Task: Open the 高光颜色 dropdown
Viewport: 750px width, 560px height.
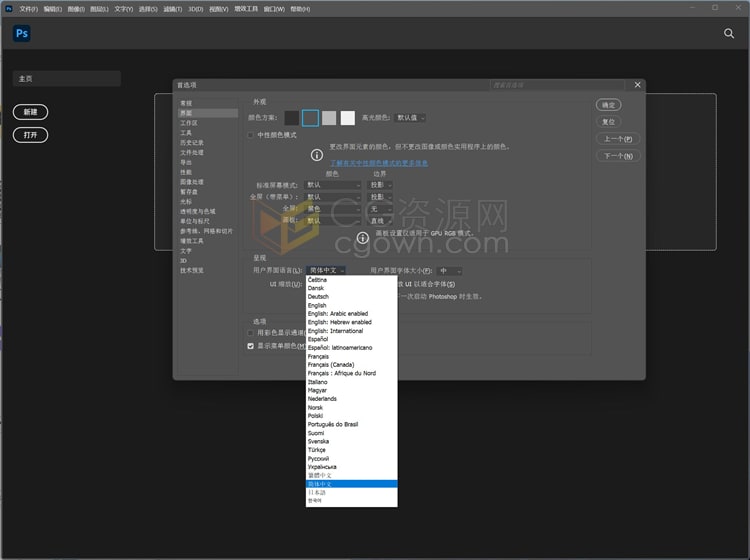Action: 410,118
